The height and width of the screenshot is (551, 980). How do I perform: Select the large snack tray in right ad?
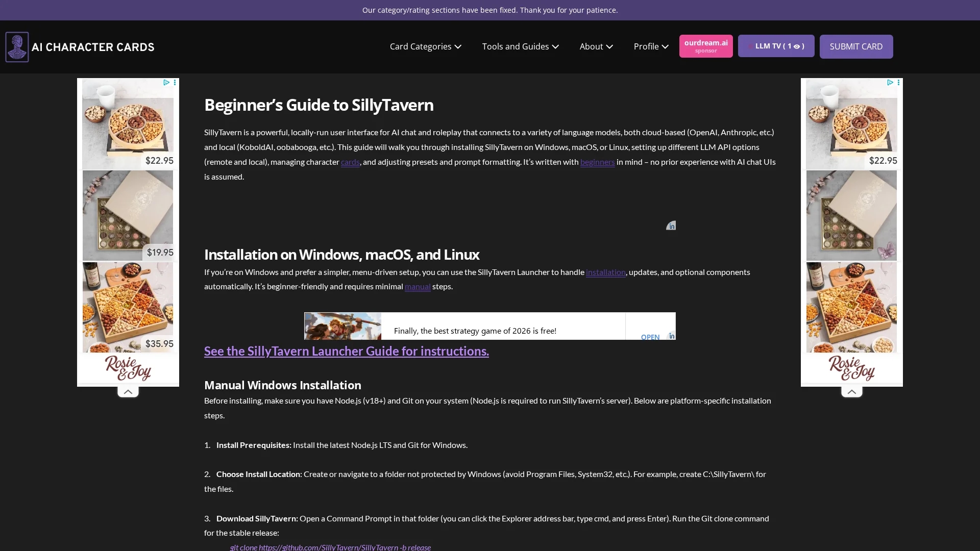[x=851, y=307]
